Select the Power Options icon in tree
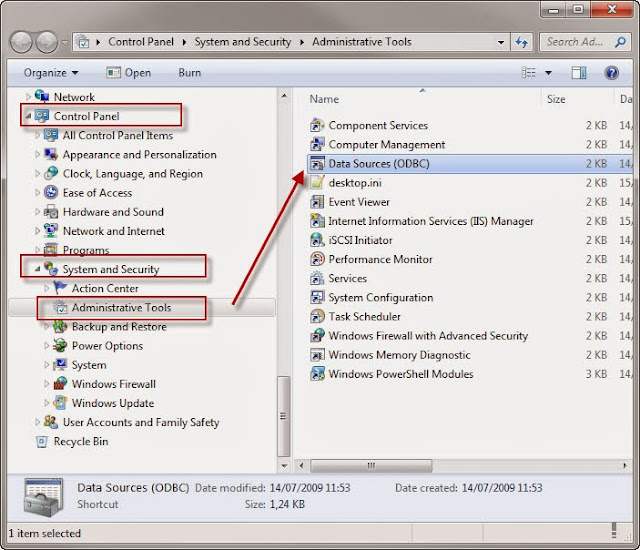Screen dimensions: 640x550 (60, 346)
